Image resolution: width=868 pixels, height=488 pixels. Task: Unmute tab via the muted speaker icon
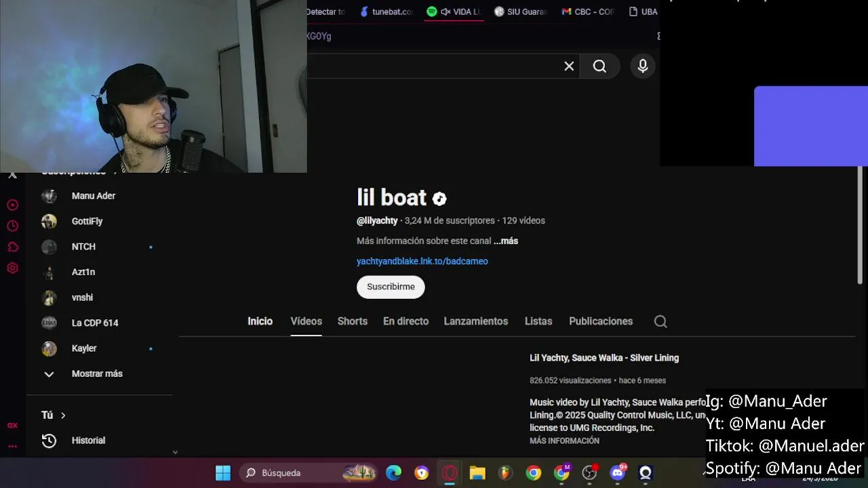(x=446, y=12)
